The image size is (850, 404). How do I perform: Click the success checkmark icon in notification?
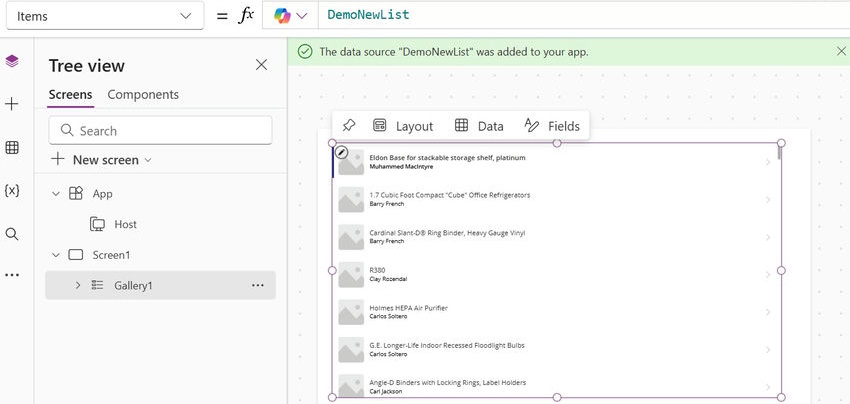point(305,52)
